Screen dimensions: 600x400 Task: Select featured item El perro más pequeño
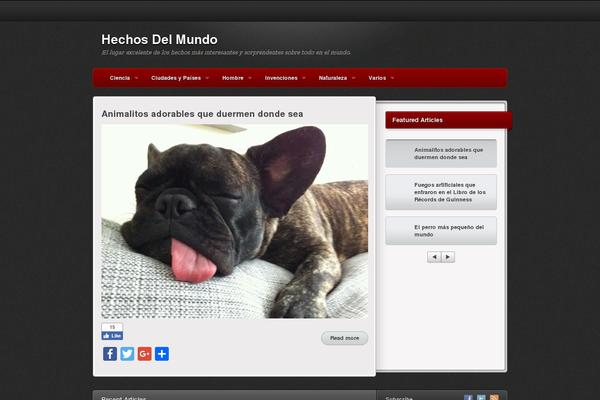click(441, 231)
